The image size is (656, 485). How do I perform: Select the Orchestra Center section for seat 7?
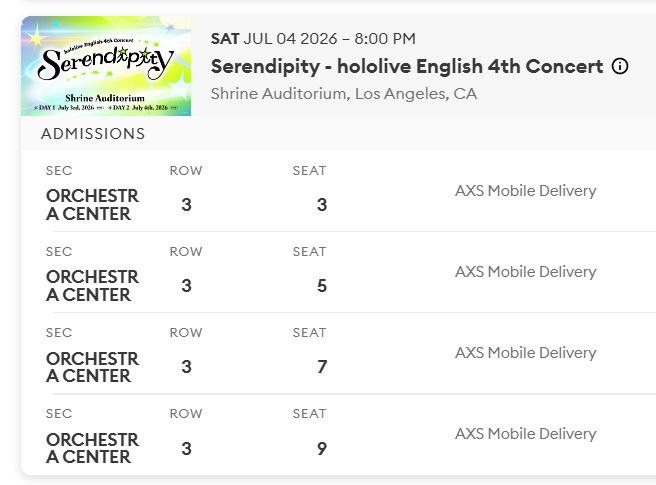(92, 367)
